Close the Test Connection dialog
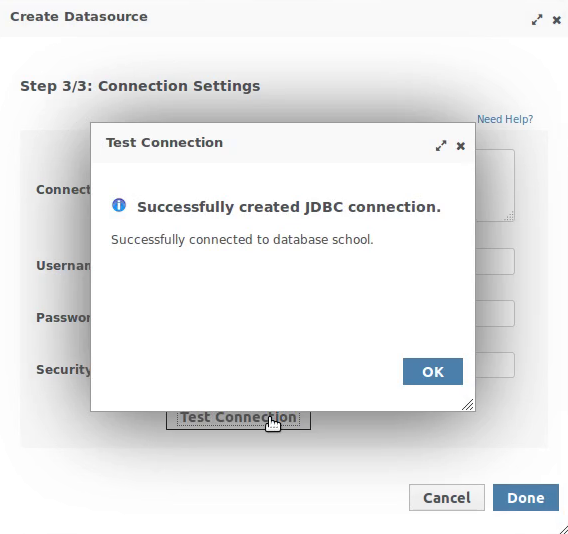This screenshot has width=568, height=534. coord(460,146)
